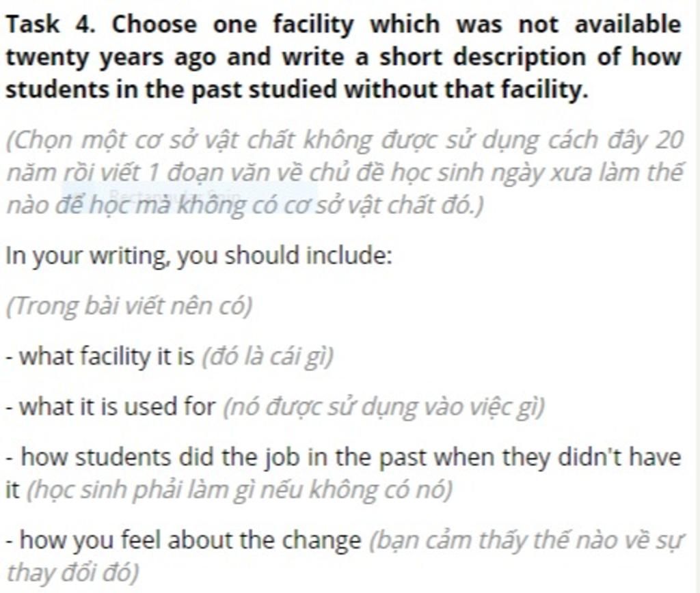Click the italic text 'cơ sở vật chất đó.)'
This screenshot has width=700, height=593.
click(x=383, y=205)
